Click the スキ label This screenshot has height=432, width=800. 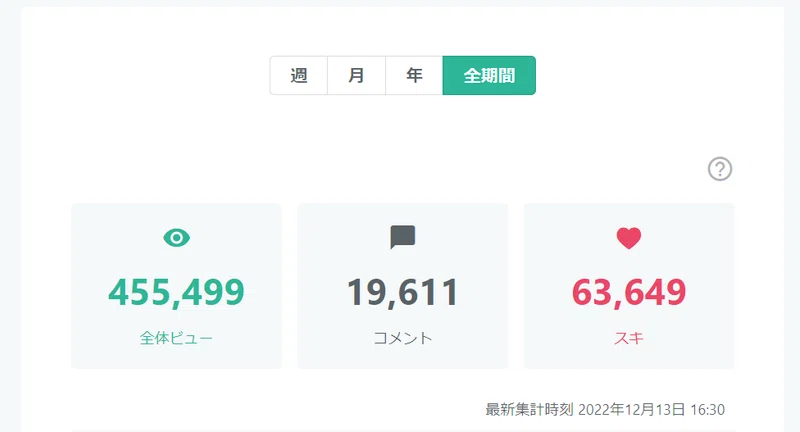pos(629,338)
